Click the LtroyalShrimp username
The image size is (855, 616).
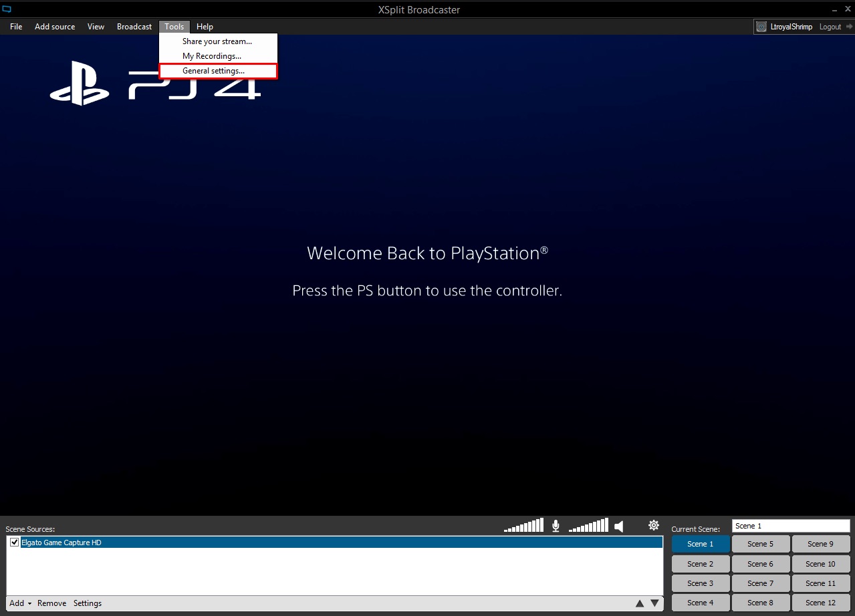coord(791,27)
